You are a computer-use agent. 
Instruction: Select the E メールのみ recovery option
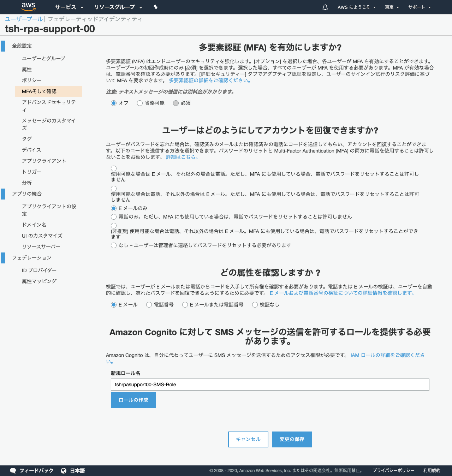click(114, 208)
